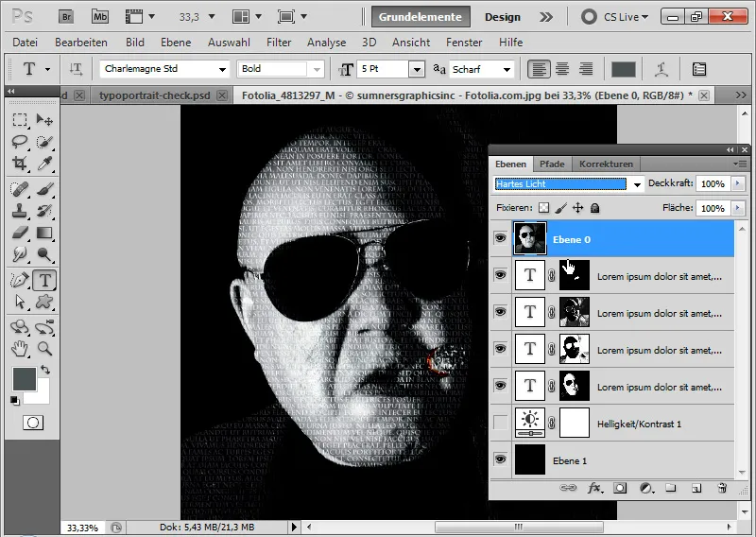The height and width of the screenshot is (537, 756).
Task: Select the Design workspace
Action: (x=503, y=17)
